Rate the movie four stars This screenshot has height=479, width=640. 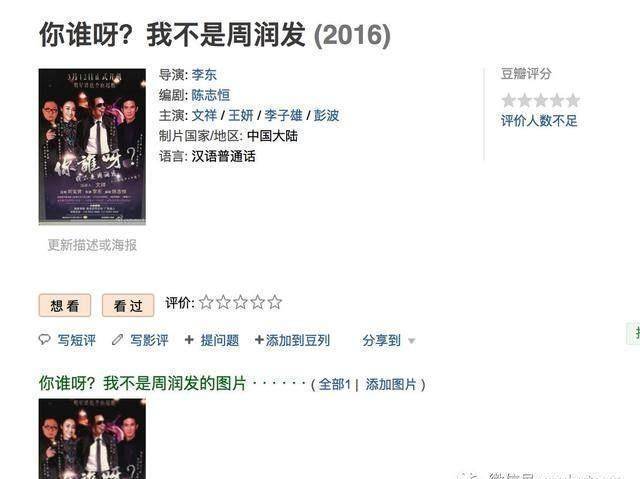(258, 302)
